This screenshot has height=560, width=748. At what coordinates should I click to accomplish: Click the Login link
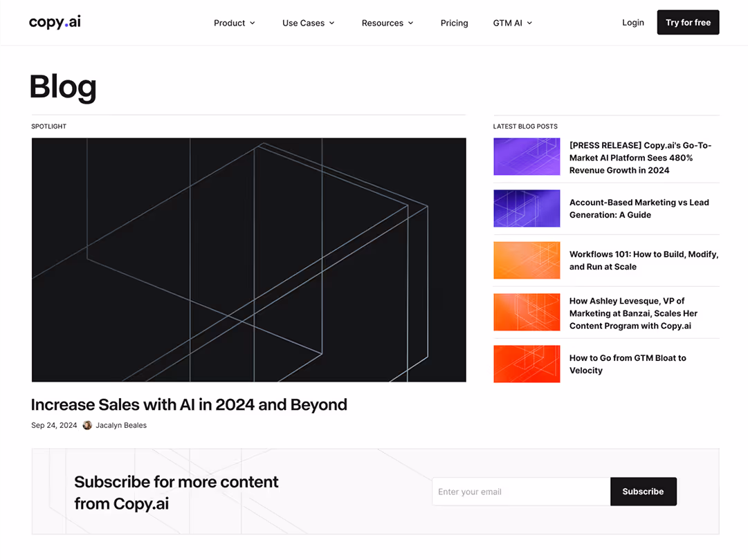tap(633, 22)
